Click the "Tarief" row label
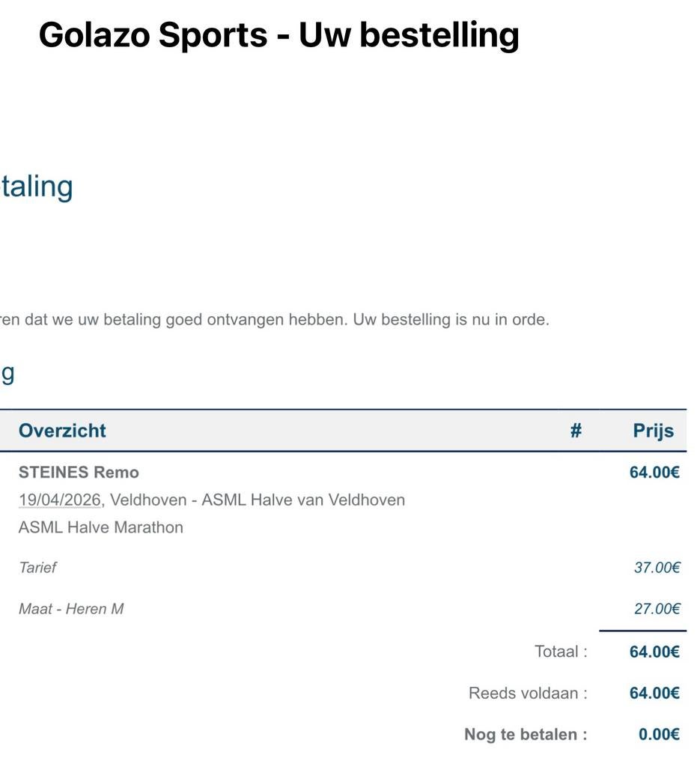700x767 pixels. coord(37,568)
